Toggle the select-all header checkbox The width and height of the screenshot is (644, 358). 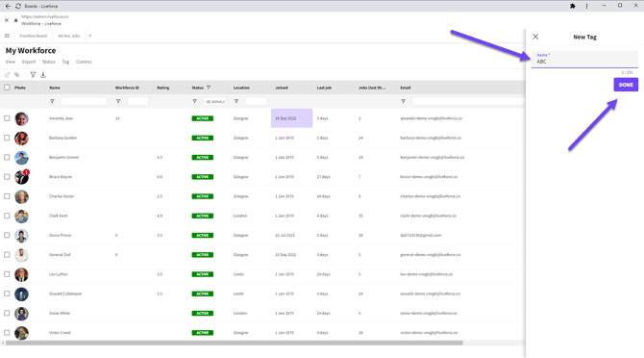[x=7, y=88]
